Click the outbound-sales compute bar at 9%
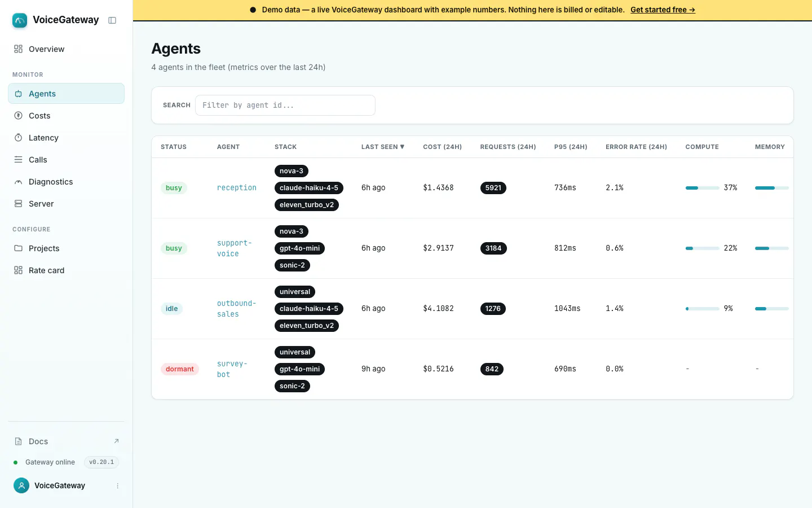This screenshot has width=812, height=508. click(x=703, y=309)
